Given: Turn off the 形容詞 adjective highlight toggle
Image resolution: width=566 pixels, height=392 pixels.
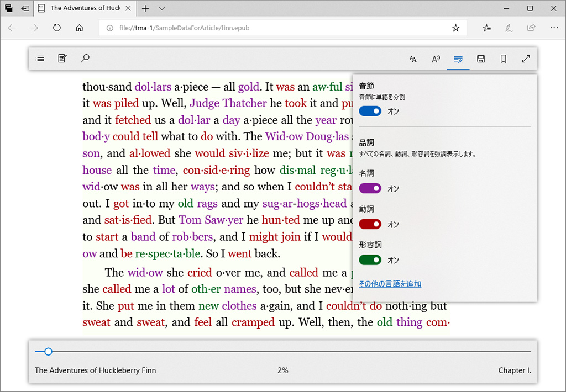Looking at the screenshot, I should tap(370, 259).
